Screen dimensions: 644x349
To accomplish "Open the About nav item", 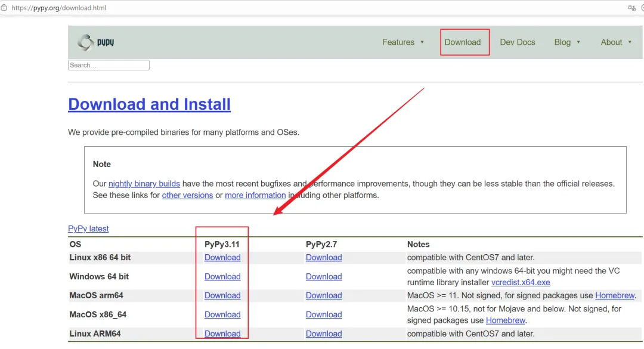I will [611, 42].
